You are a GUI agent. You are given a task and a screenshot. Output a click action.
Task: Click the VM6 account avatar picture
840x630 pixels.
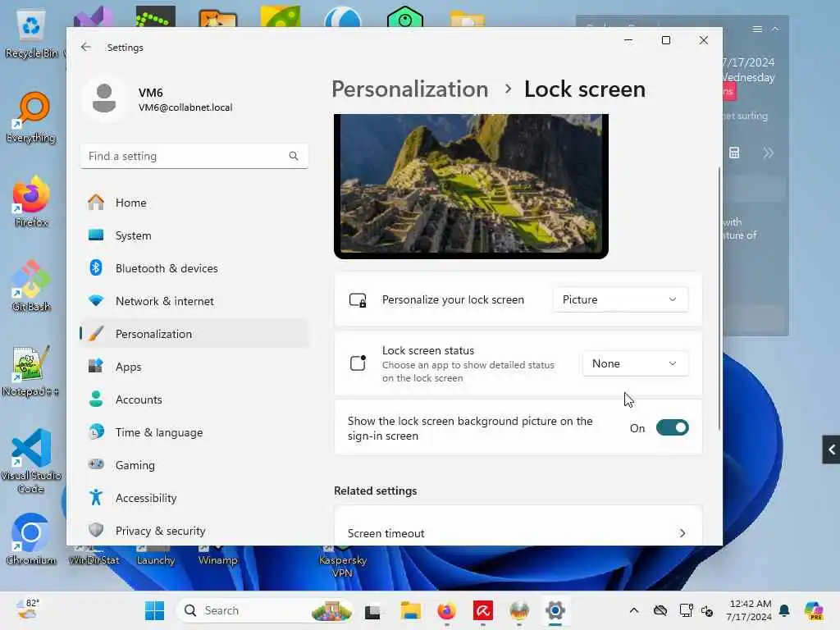pos(104,98)
